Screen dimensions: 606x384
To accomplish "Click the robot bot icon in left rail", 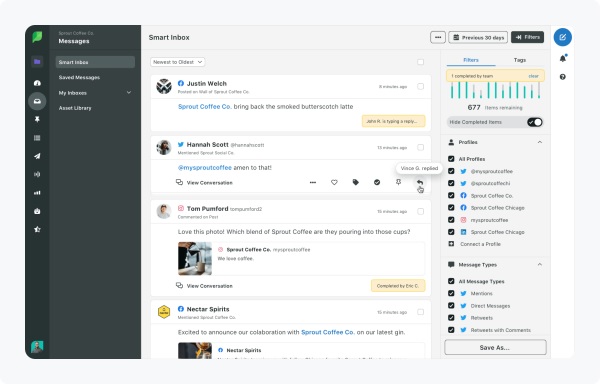I will coord(37,211).
